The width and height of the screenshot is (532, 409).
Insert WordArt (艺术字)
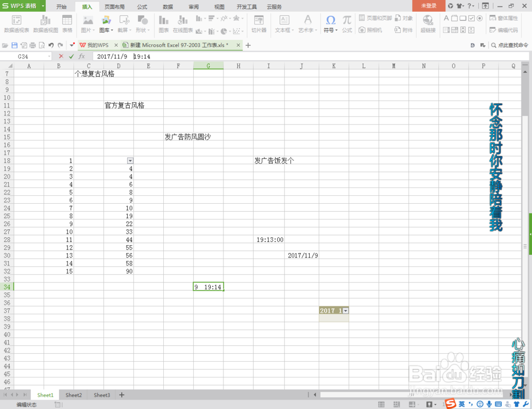click(x=307, y=24)
